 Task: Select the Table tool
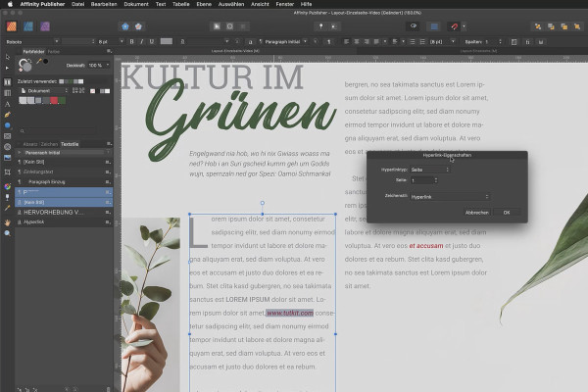coord(7,93)
